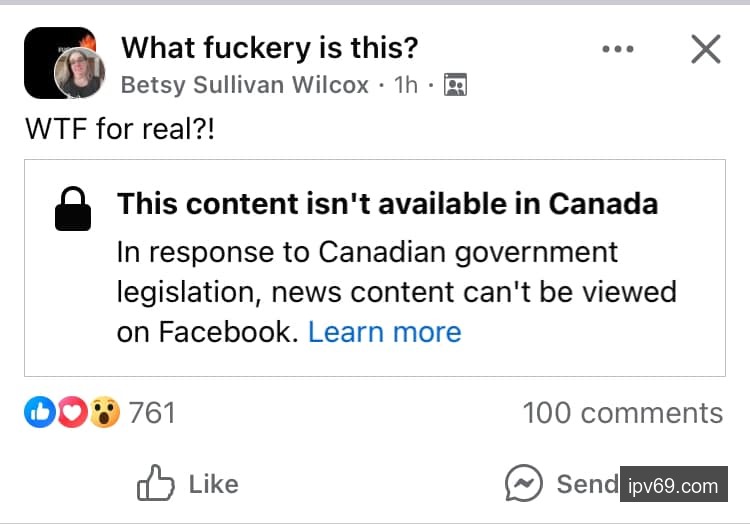Screen dimensions: 750x524
Task: Click the lock icon on blocked content
Action: click(x=73, y=209)
